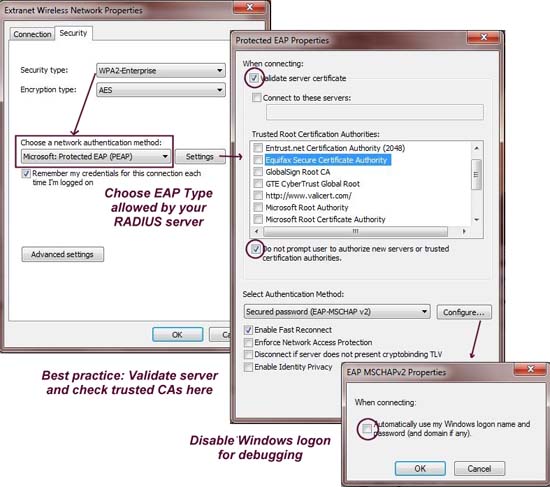
Task: Click the CA list scroll left arrow
Action: pyautogui.click(x=256, y=231)
